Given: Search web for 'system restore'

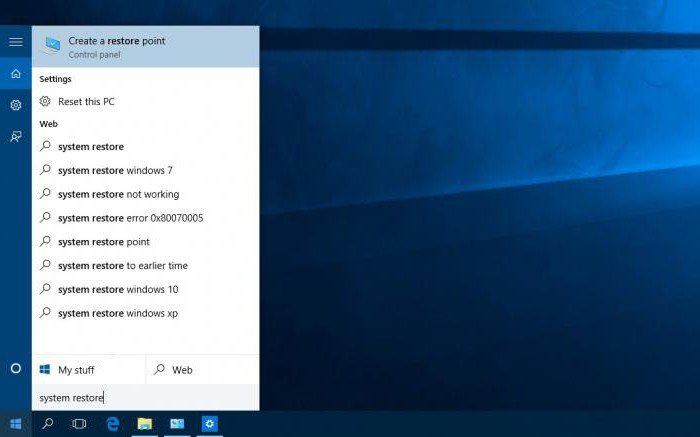Looking at the screenshot, I should click(90, 146).
